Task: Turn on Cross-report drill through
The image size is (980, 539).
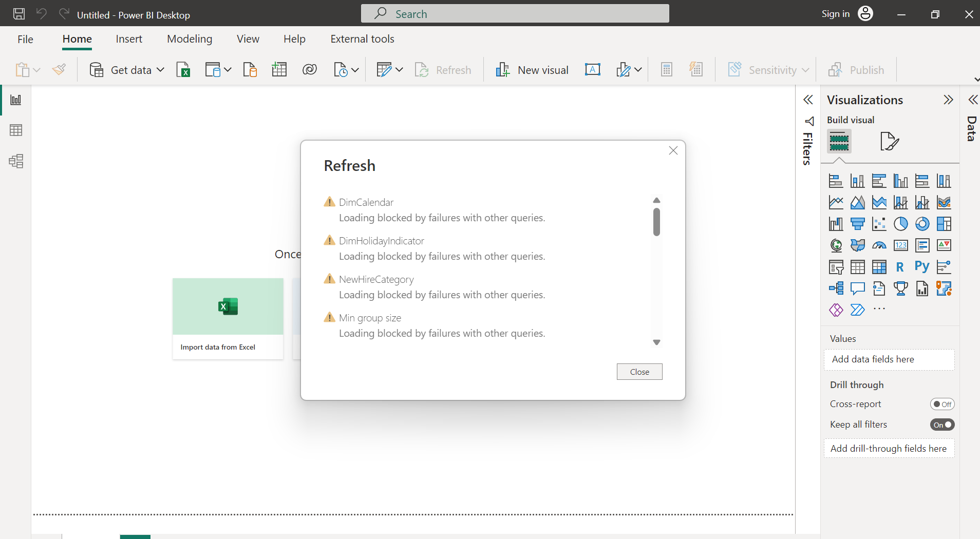Action: pyautogui.click(x=942, y=404)
